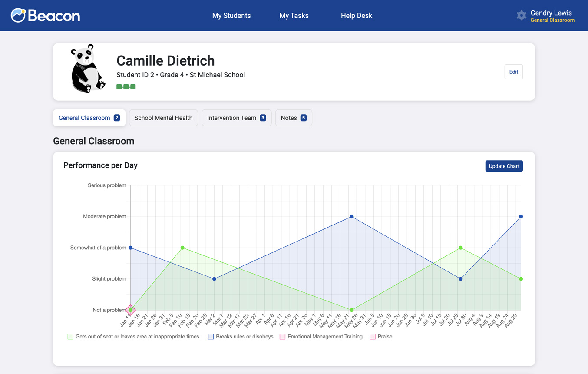Click the pink diamond marker at Jan 11
The width and height of the screenshot is (588, 374).
131,310
